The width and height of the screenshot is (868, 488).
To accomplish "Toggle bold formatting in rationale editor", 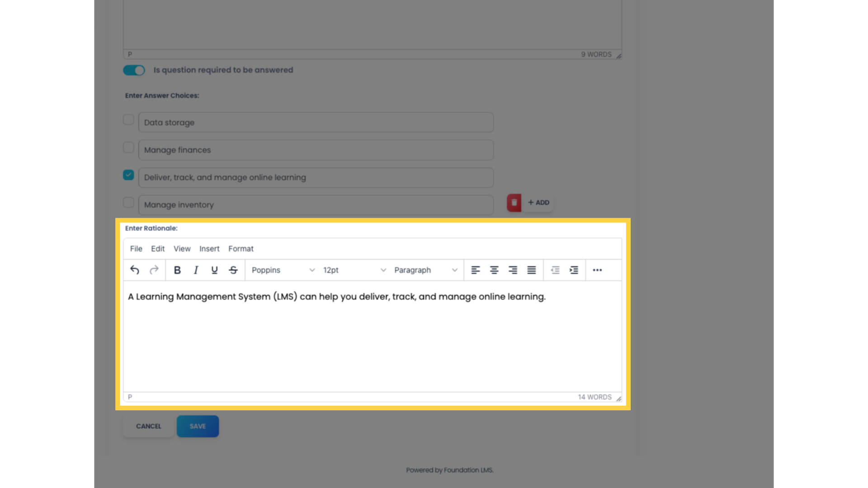I will pyautogui.click(x=177, y=270).
